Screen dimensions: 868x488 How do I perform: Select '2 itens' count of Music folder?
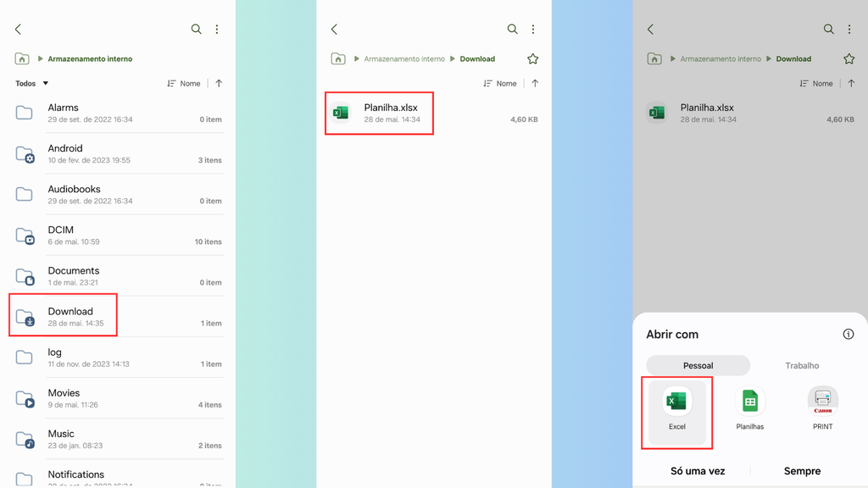210,446
